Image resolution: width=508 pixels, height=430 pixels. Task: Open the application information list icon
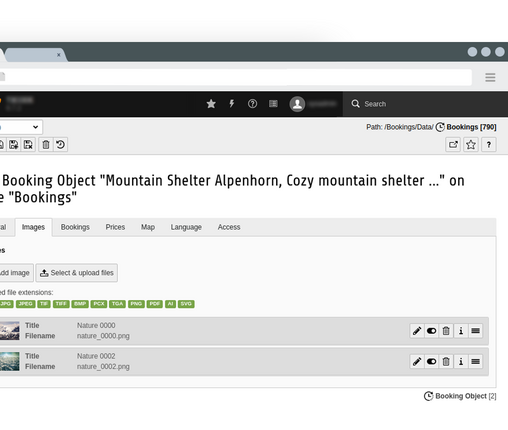click(273, 104)
